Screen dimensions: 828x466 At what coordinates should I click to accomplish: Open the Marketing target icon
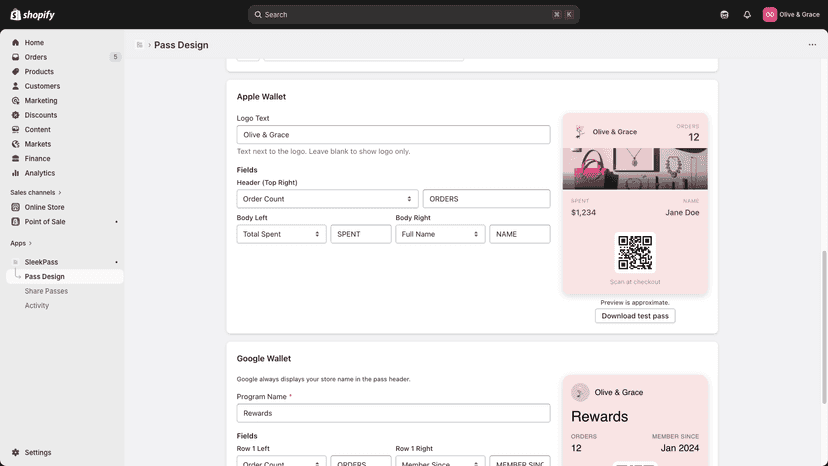tap(15, 100)
